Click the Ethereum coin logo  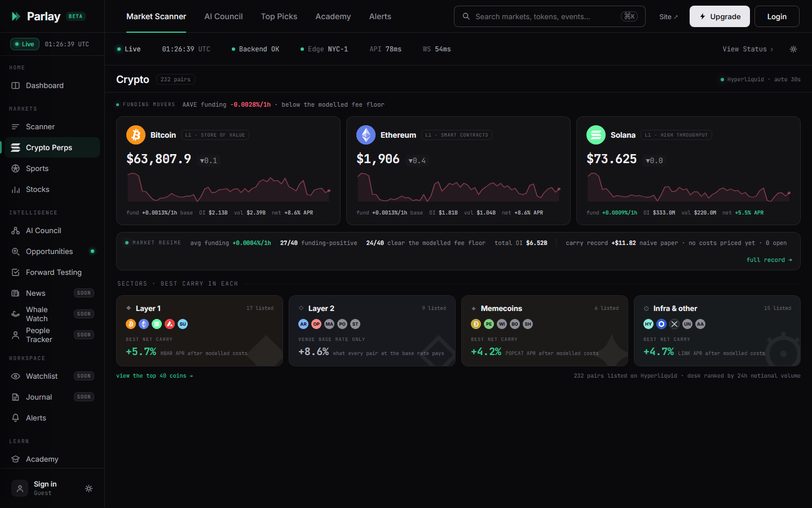pos(365,135)
